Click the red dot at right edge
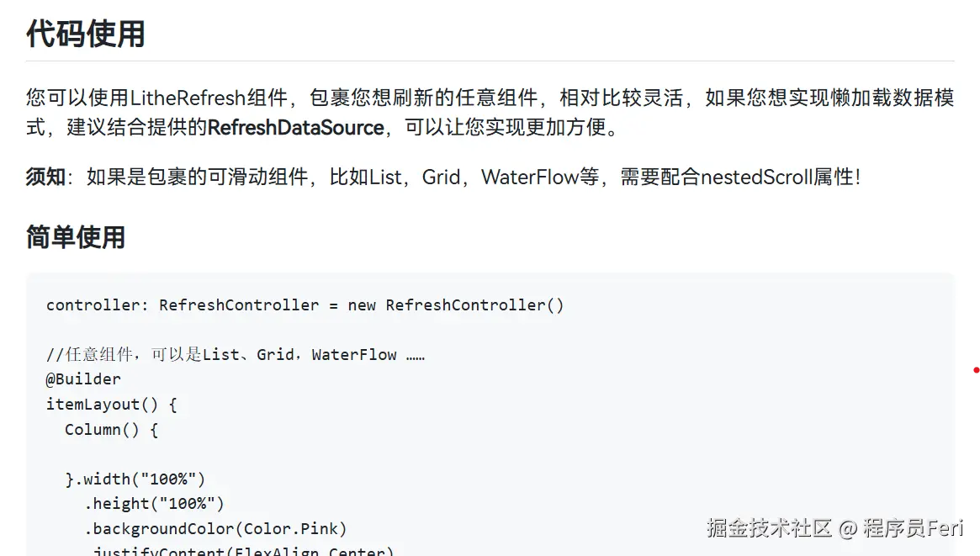The image size is (980, 556). pyautogui.click(x=977, y=370)
